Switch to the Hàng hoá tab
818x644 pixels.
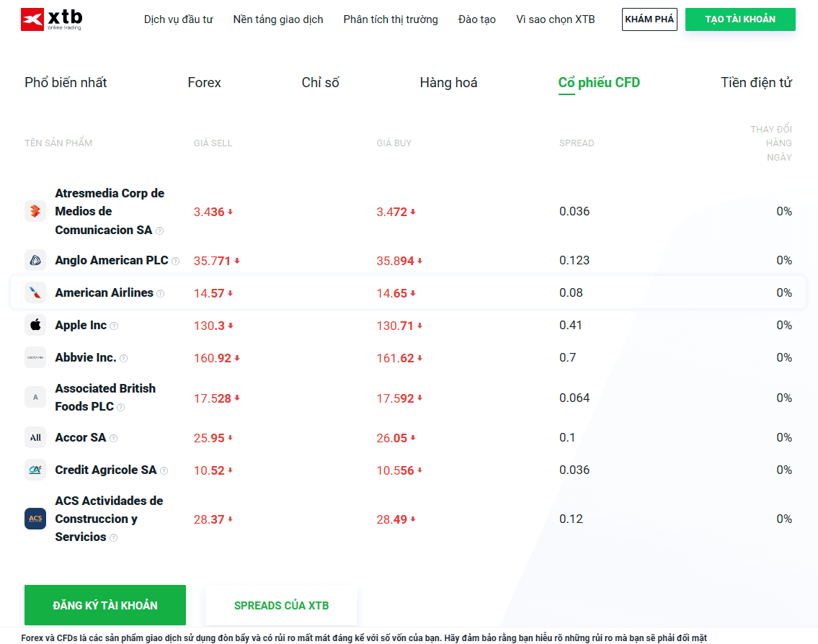(x=449, y=82)
